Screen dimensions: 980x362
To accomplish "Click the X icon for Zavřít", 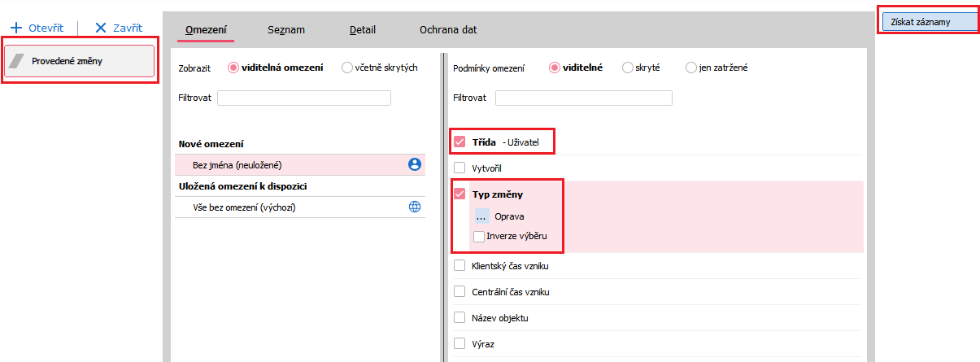I will (101, 28).
